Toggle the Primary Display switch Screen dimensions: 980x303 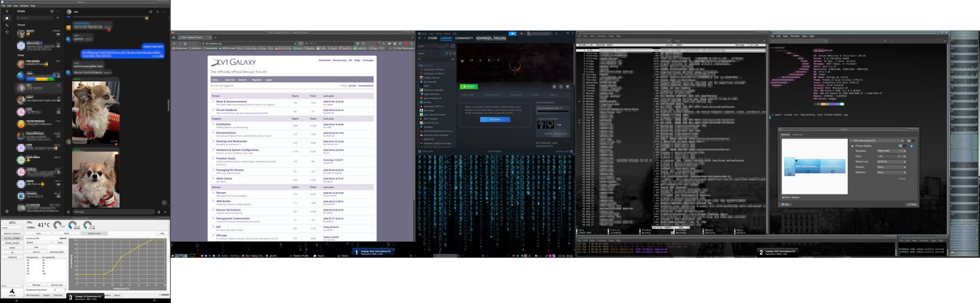coord(902,145)
